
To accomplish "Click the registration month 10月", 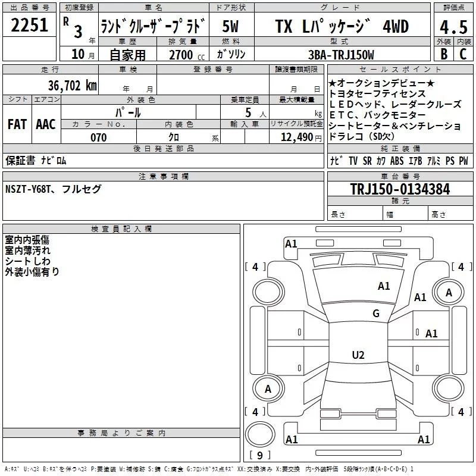I will tap(83, 54).
